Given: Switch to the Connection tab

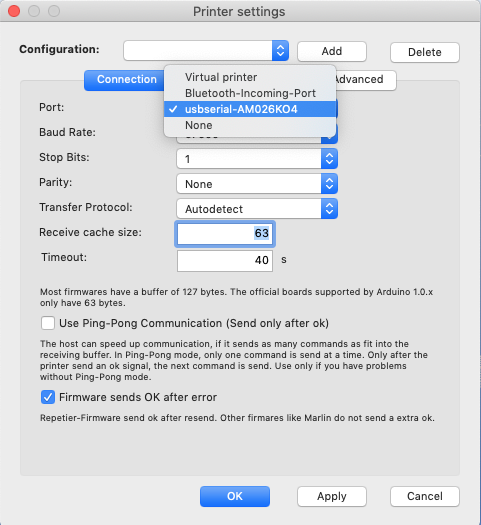Looking at the screenshot, I should click(127, 80).
